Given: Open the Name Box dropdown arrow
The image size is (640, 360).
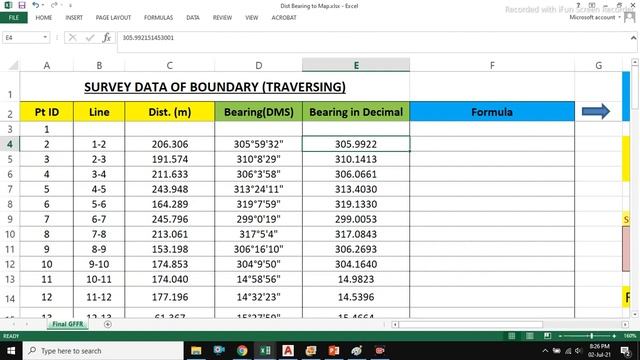Looking at the screenshot, I should coord(45,38).
